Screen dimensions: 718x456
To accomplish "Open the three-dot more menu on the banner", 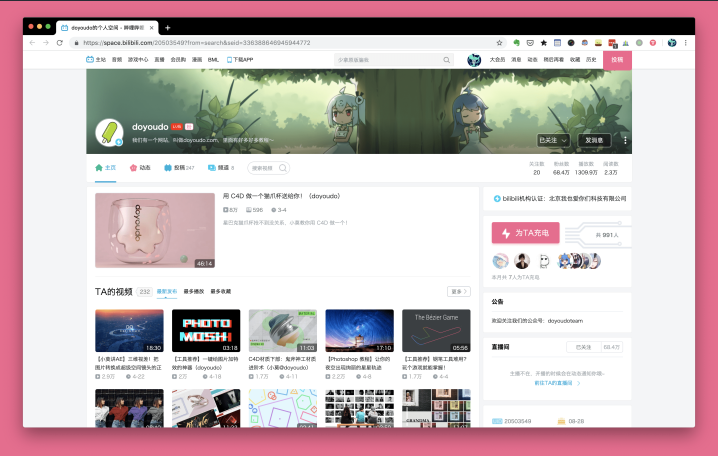I will pos(625,140).
